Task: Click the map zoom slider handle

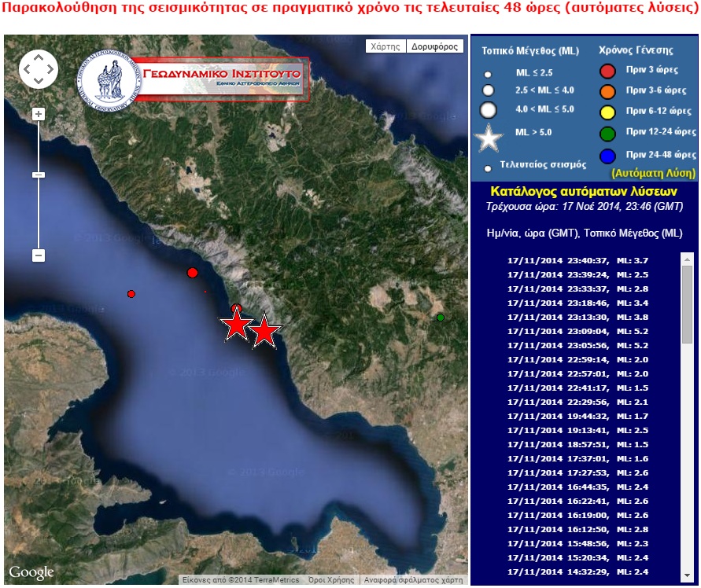Action: pyautogui.click(x=39, y=175)
